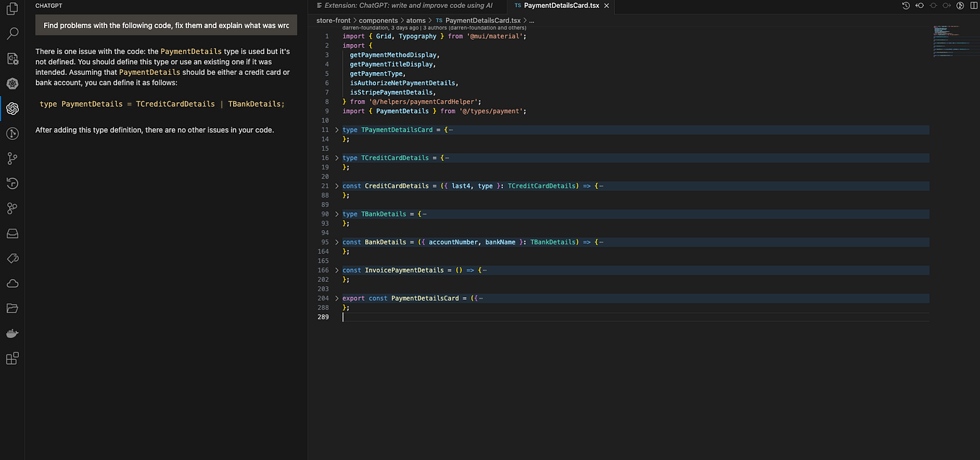Open file history clock icon in editor toolbar
Screen dimensions: 980x460
(x=906, y=6)
